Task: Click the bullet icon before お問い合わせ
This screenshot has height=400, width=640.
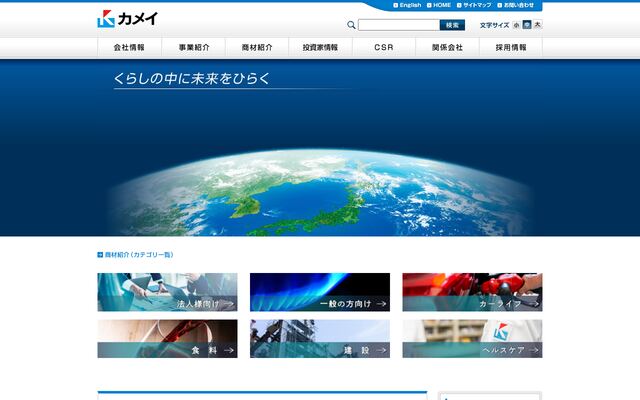Action: tap(500, 5)
